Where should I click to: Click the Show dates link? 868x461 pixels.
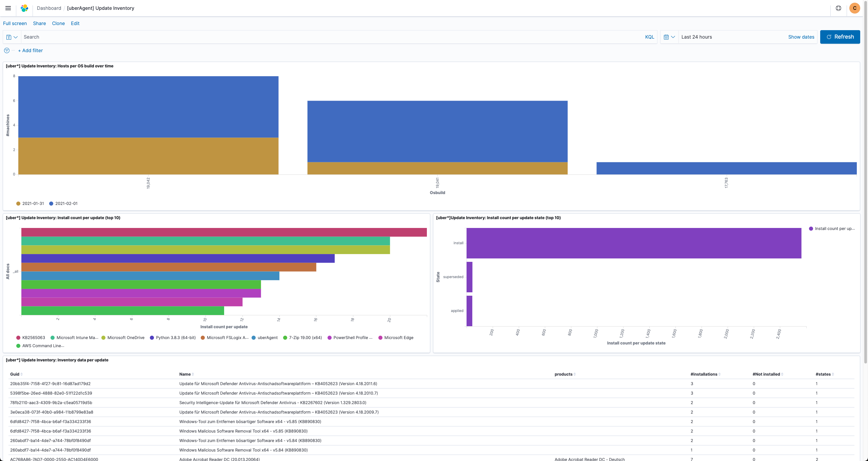[x=801, y=37]
